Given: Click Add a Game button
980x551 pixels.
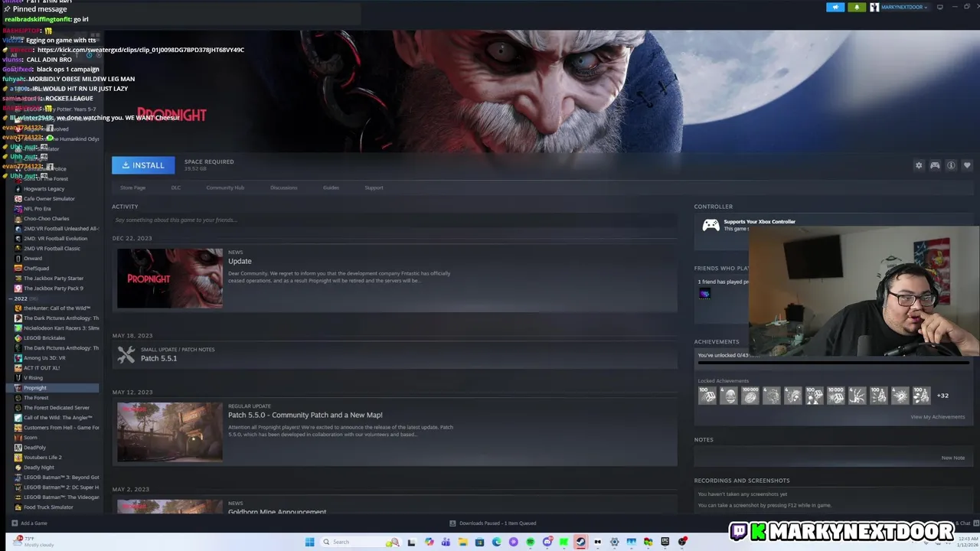Looking at the screenshot, I should [x=29, y=523].
